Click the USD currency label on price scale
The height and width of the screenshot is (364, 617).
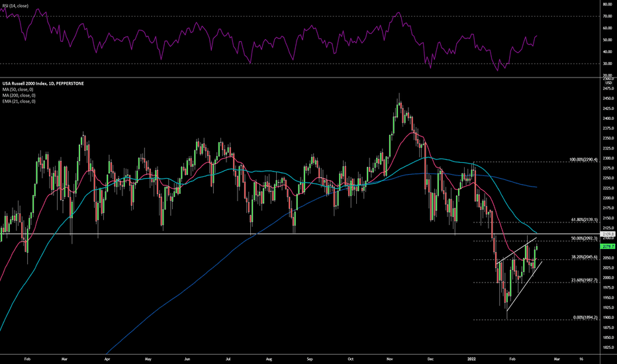(x=608, y=83)
